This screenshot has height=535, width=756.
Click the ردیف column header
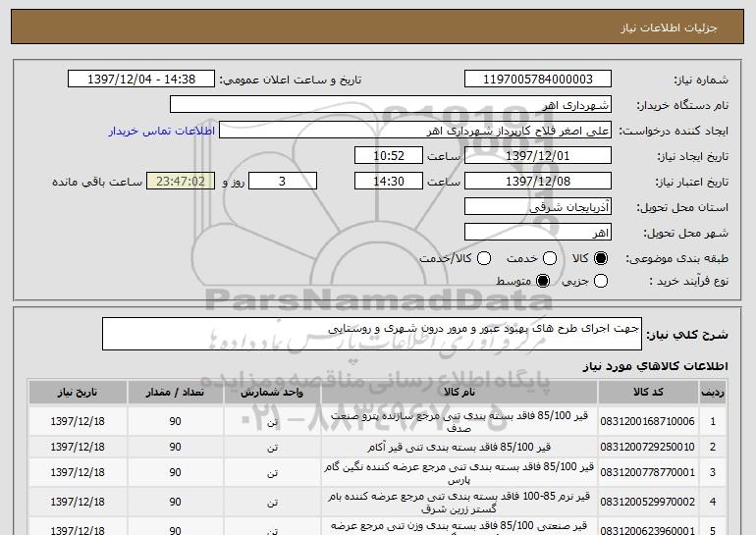point(713,393)
